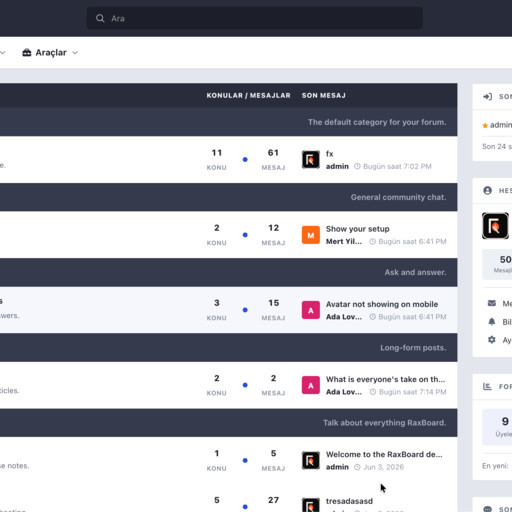Open the Araçlar menu
The height and width of the screenshot is (512, 512).
click(x=50, y=53)
